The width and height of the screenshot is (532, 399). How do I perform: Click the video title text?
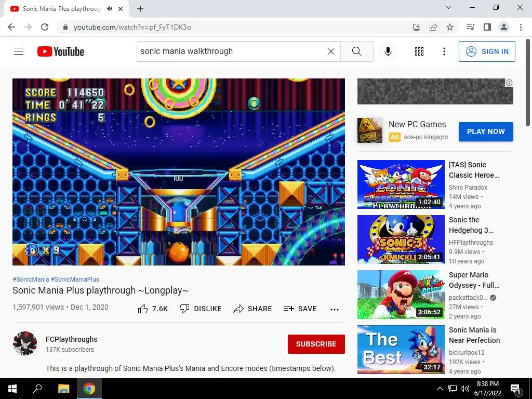pyautogui.click(x=100, y=290)
